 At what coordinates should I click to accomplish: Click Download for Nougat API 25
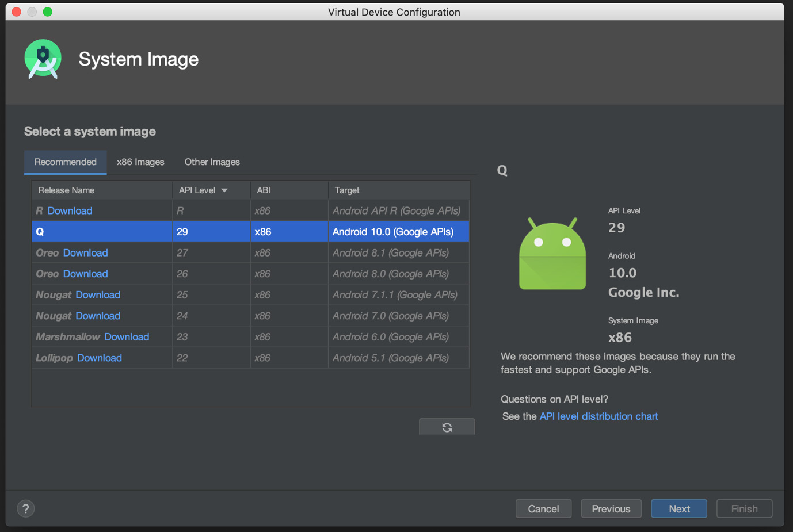point(98,294)
